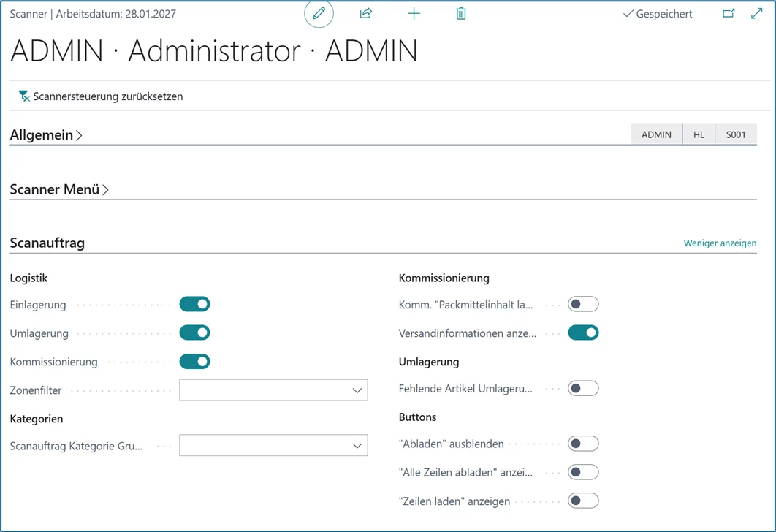This screenshot has height=532, width=776.
Task: Open page in new window icon
Action: coord(729,14)
